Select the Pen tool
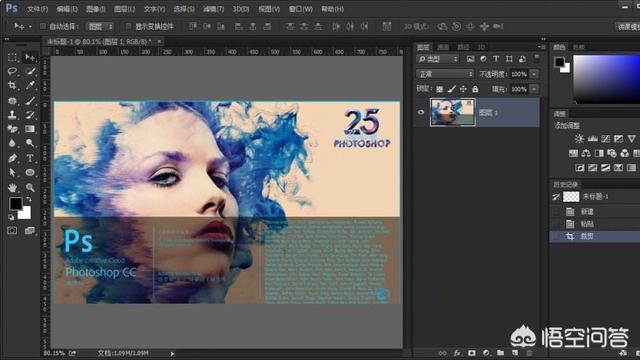 click(x=12, y=158)
